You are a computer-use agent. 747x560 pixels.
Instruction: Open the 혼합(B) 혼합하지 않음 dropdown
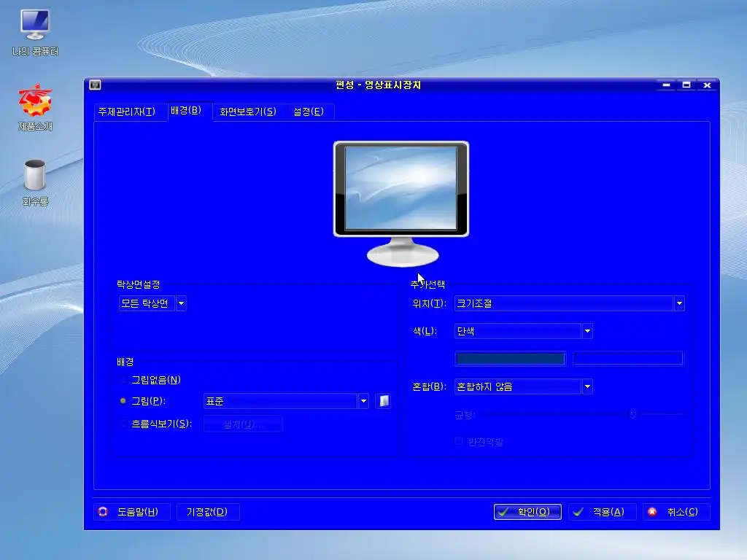[524, 386]
